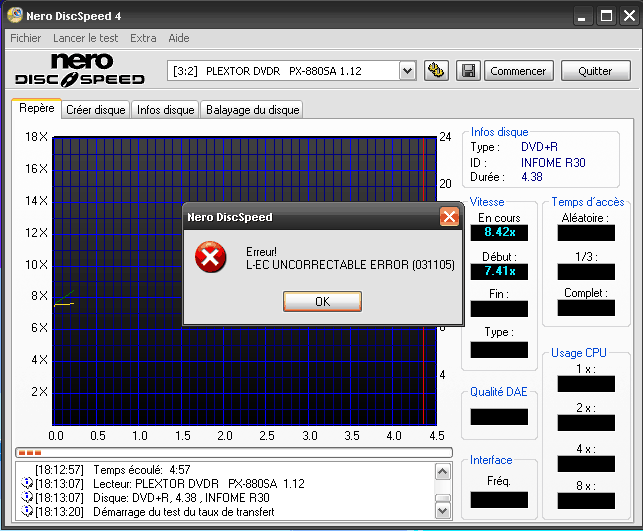Viewport: 643px width, 531px height.
Task: Click the log scrollbar thumb
Action: tap(442, 498)
